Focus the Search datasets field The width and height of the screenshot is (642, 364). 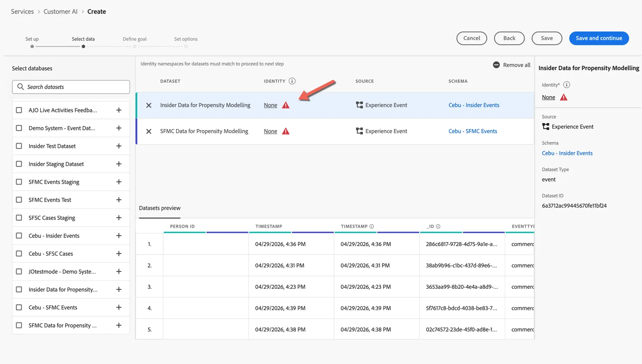pos(71,87)
